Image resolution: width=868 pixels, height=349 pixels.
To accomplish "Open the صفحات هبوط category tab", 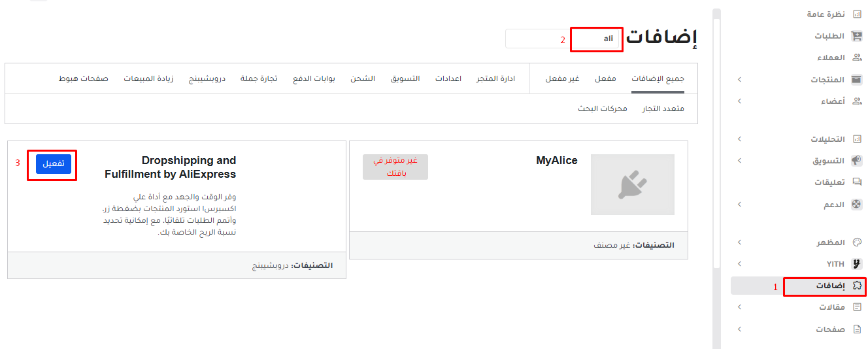I will 83,79.
